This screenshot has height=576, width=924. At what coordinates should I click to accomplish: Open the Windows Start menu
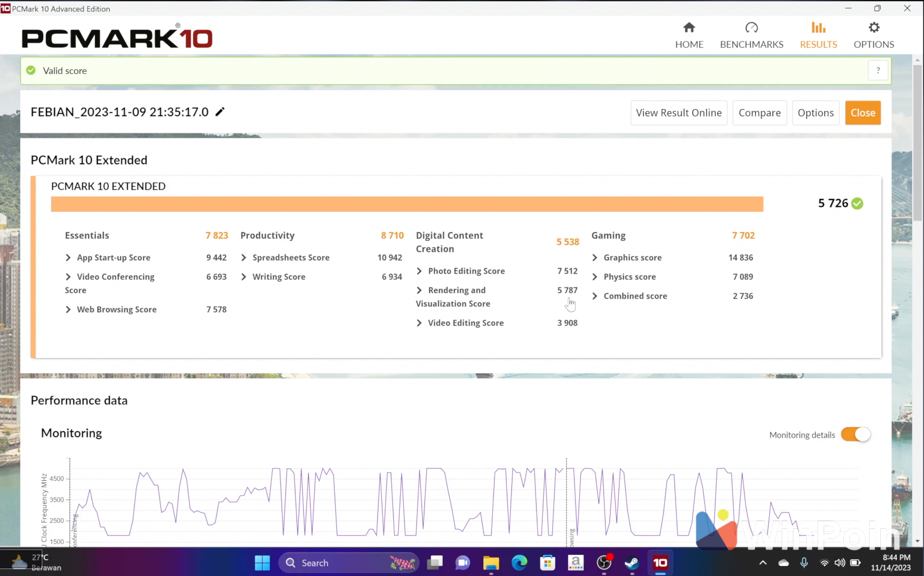262,563
